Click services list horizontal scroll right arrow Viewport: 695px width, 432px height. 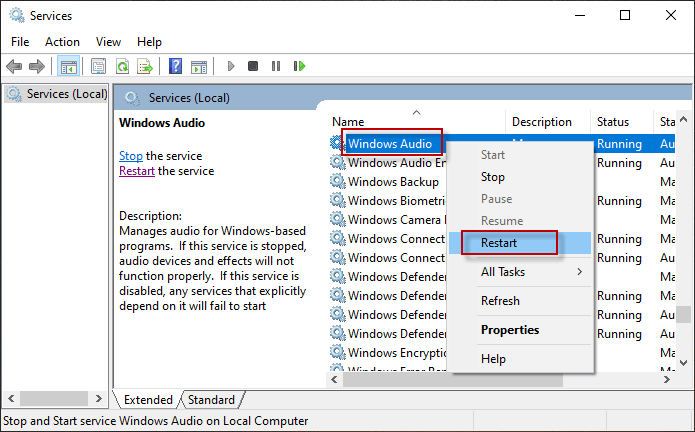[x=667, y=379]
